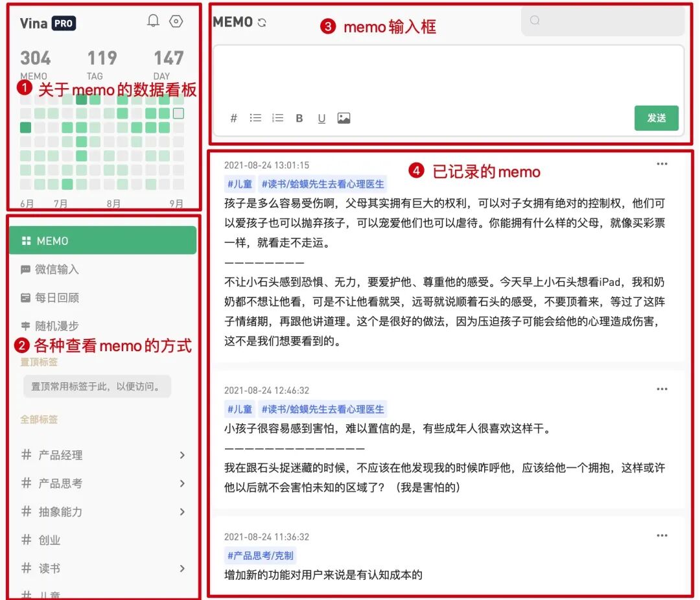Insert a numbered list in memo editor
Screen dimensions: 700x600
(277, 118)
